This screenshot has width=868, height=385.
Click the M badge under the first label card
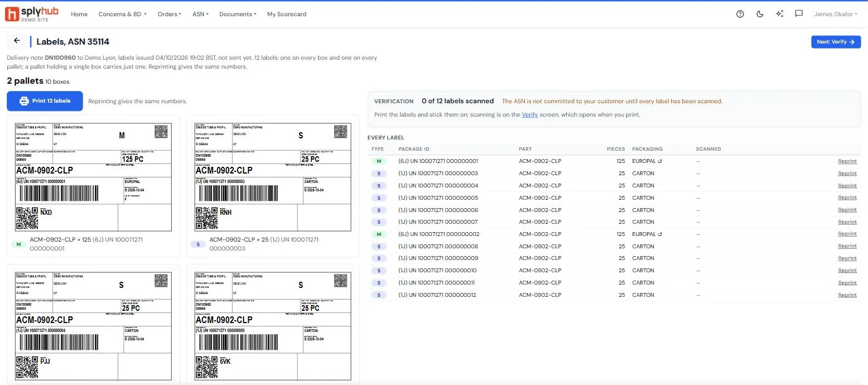pyautogui.click(x=18, y=244)
